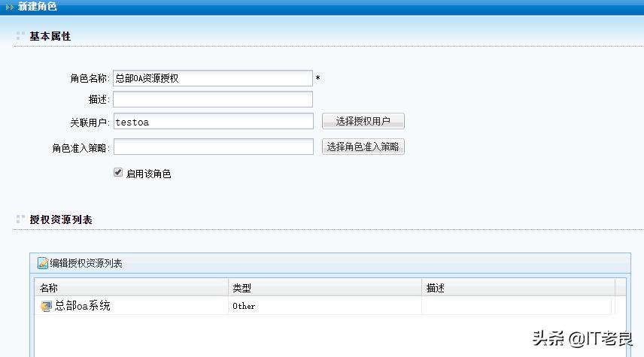644x357 pixels.
Task: Click the 总部oa系统 resource icon
Action: point(46,306)
